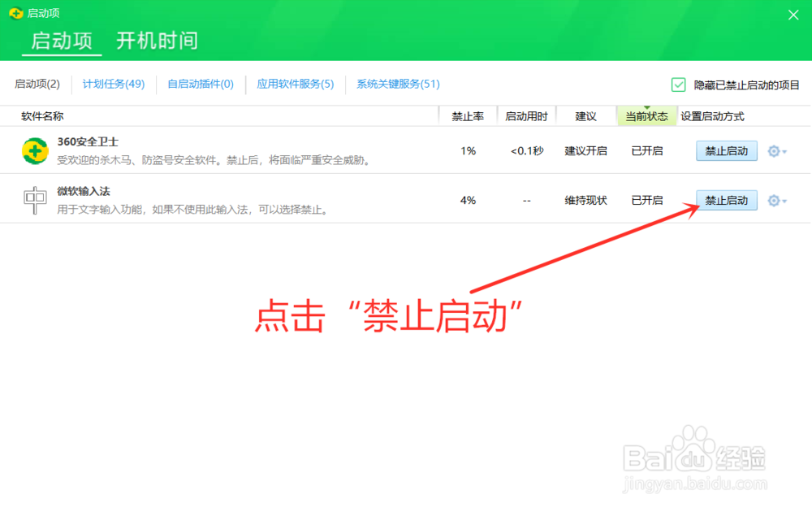Click the 微软输入法 description text
The image size is (812, 512).
pos(194,210)
